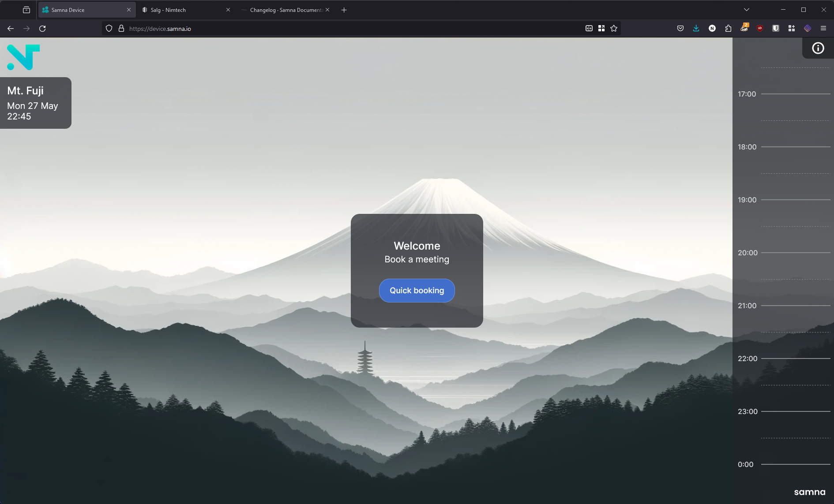Screen dimensions: 834x504
Task: Open the tracking protection shield
Action: coord(109,29)
